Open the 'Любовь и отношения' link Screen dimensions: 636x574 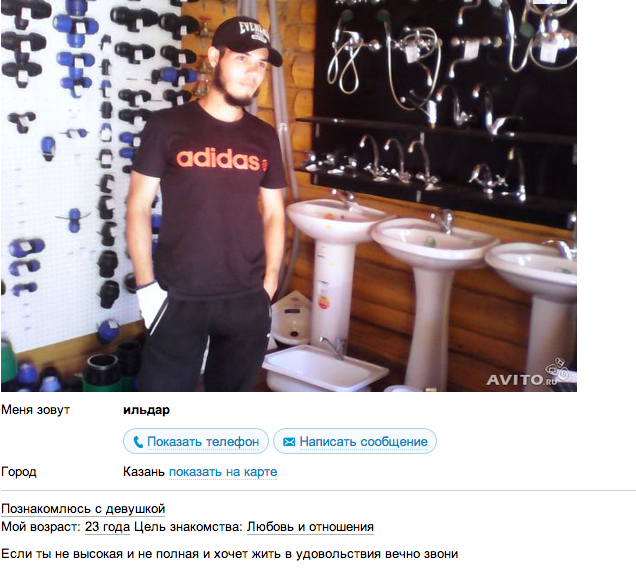[x=310, y=527]
